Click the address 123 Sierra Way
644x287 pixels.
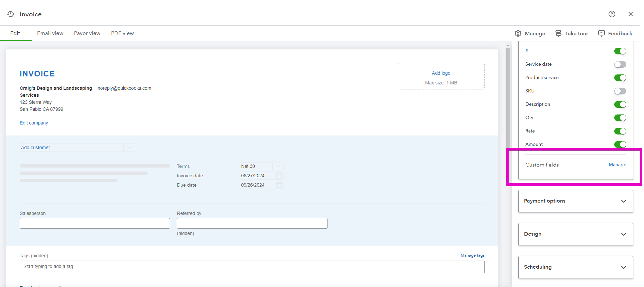click(36, 102)
